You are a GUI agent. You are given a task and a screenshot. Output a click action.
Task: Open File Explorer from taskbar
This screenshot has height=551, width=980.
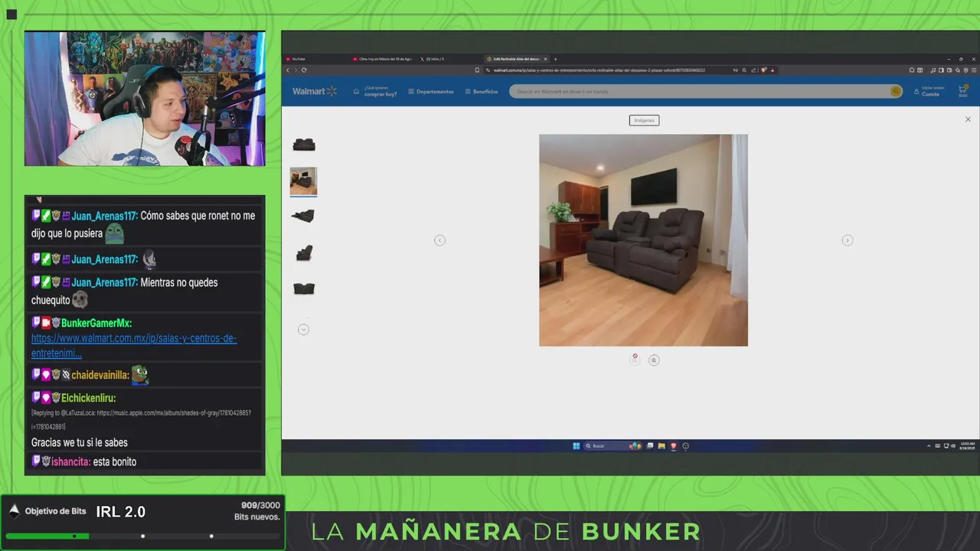pyautogui.click(x=661, y=446)
